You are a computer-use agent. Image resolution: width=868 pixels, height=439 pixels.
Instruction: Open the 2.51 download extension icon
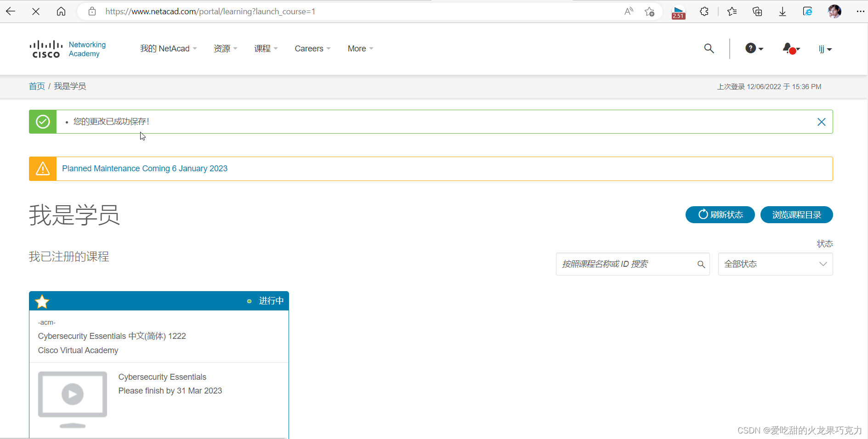[x=678, y=12]
